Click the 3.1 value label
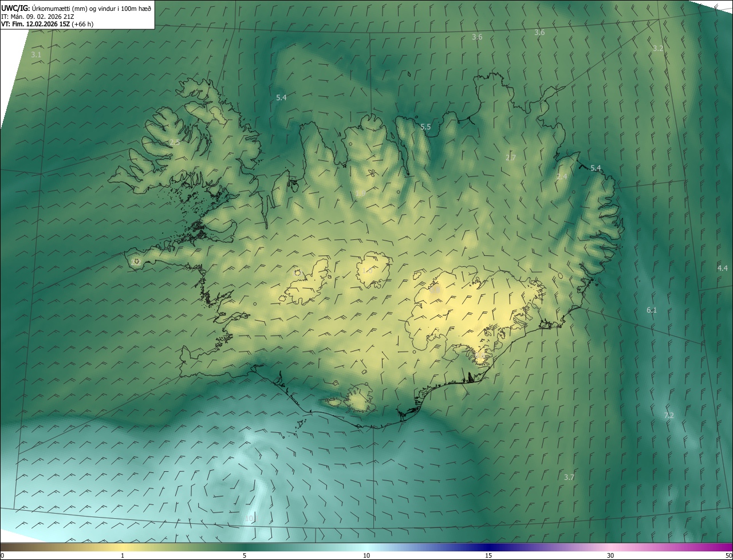The width and height of the screenshot is (733, 560). (36, 55)
